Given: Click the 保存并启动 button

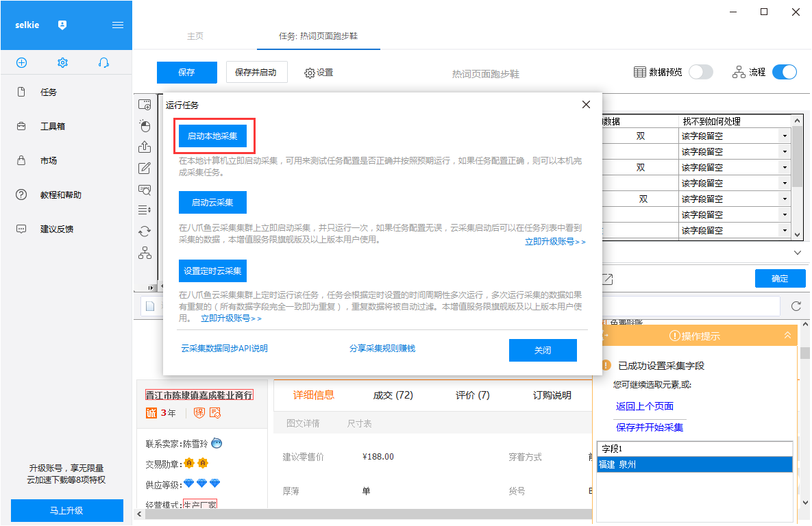Looking at the screenshot, I should click(x=256, y=73).
